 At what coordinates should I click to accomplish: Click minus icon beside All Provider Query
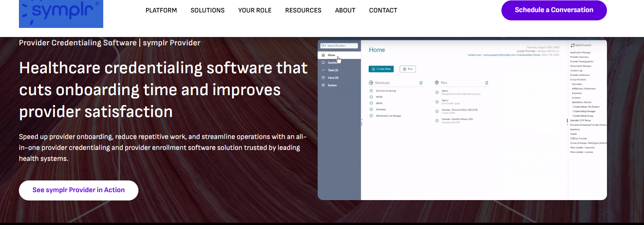pyautogui.click(x=437, y=102)
